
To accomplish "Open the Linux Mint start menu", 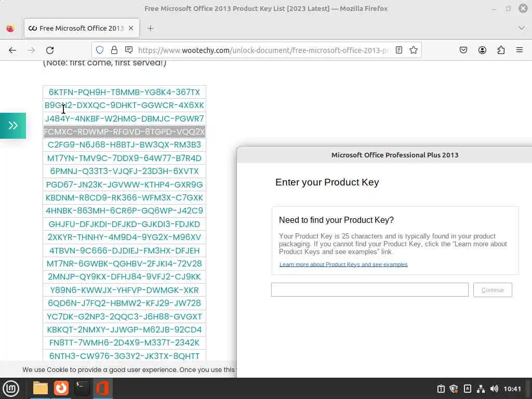I will coord(11,388).
